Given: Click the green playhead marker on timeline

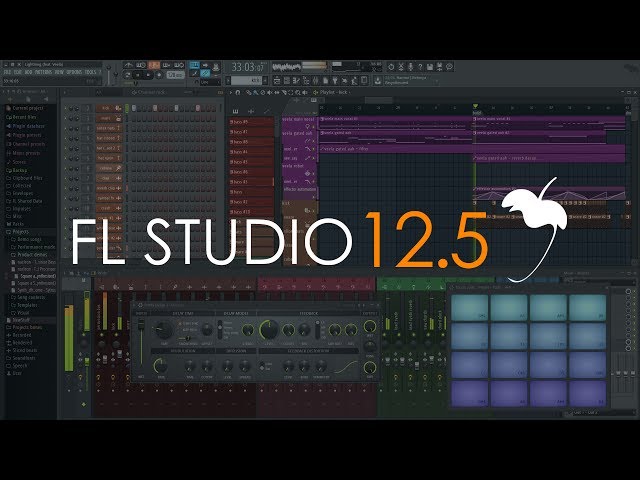Looking at the screenshot, I should 475,107.
